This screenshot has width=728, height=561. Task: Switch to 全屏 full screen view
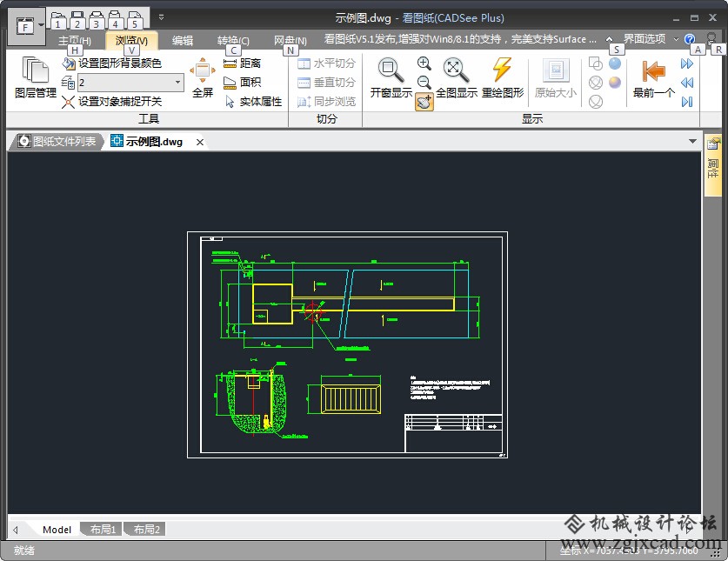tap(203, 77)
